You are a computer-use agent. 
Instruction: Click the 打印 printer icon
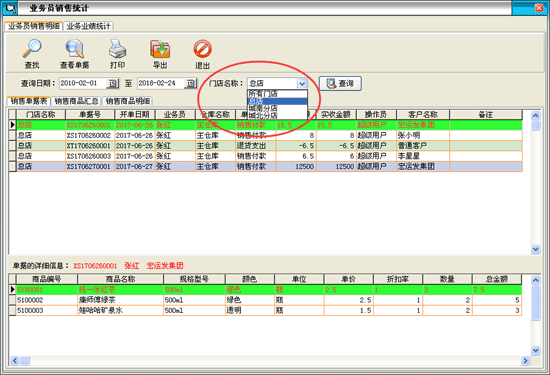117,49
